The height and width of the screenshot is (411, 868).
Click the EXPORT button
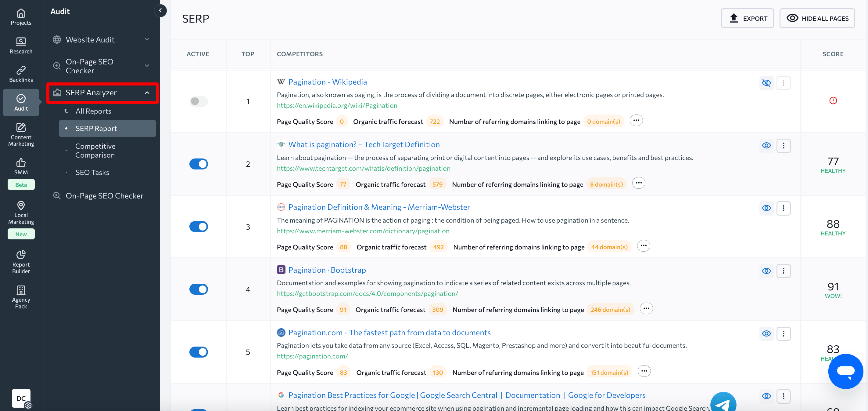(747, 18)
